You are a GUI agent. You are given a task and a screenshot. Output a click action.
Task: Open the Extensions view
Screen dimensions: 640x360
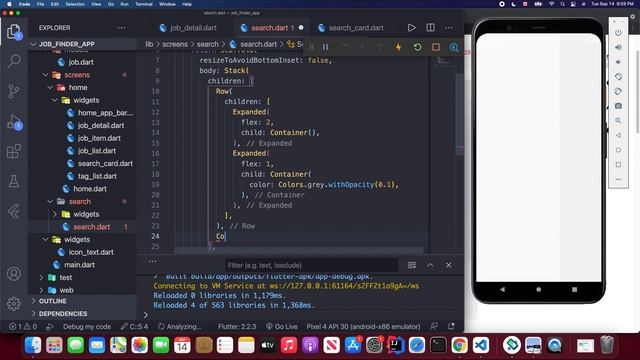(x=14, y=151)
